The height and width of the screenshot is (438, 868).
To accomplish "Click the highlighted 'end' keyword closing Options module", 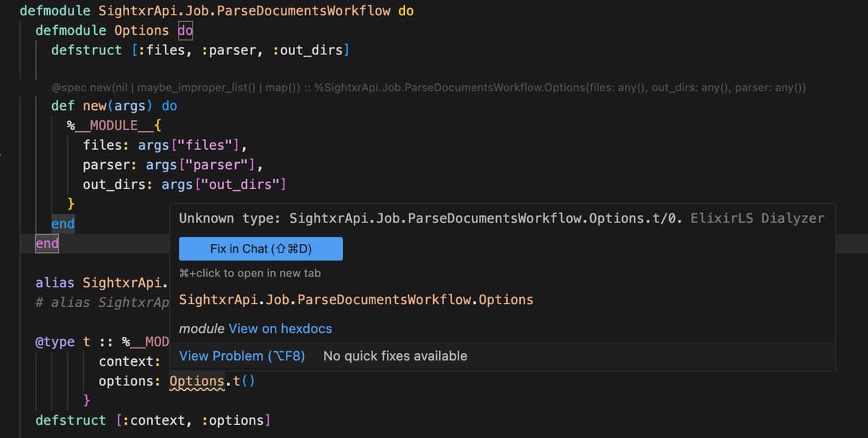I will tap(47, 243).
